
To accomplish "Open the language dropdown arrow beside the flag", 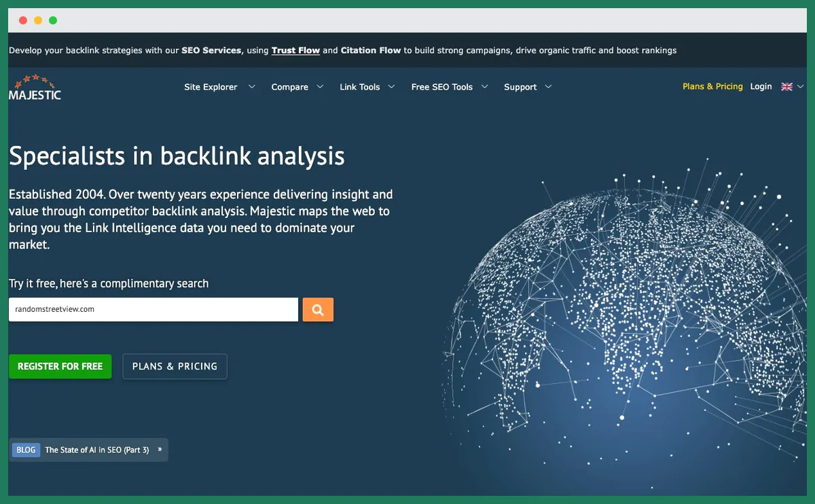I will 800,87.
